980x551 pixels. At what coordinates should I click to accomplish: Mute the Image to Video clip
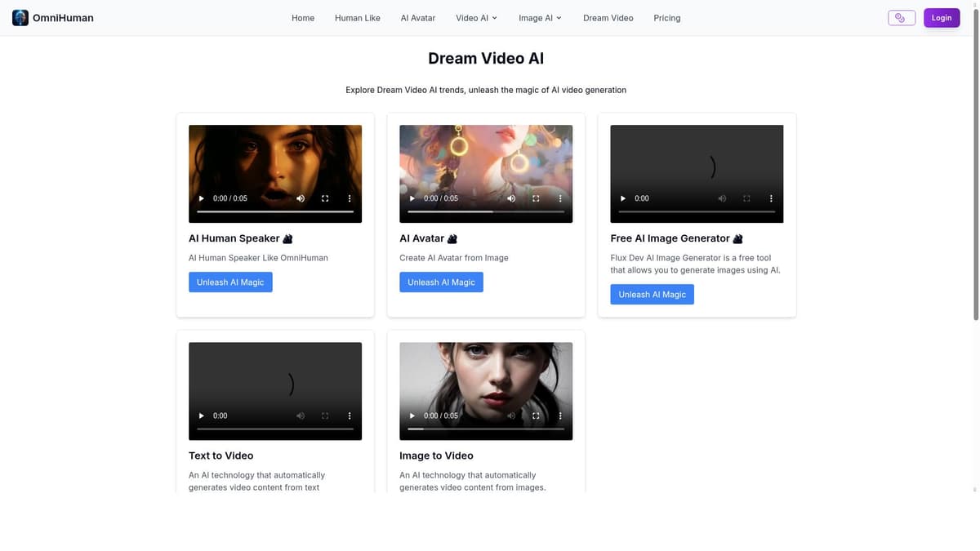(511, 415)
